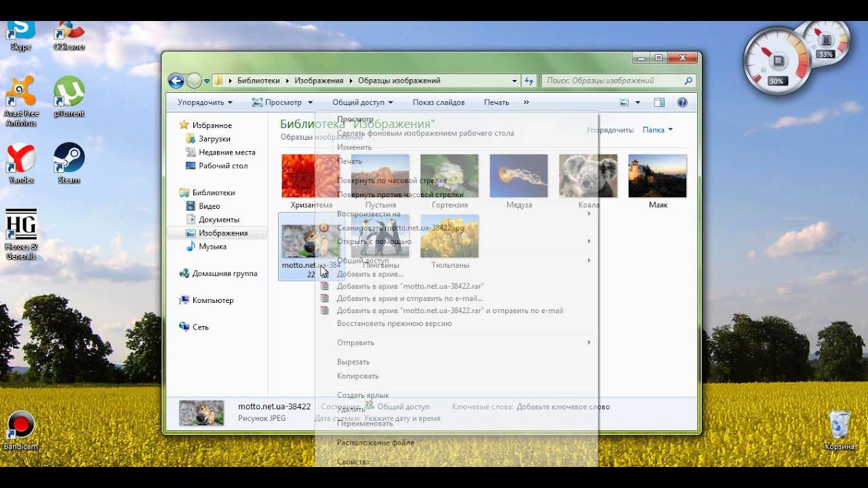This screenshot has width=868, height=488.
Task: Select the Медуза jellyfish thumbnail
Action: click(519, 176)
